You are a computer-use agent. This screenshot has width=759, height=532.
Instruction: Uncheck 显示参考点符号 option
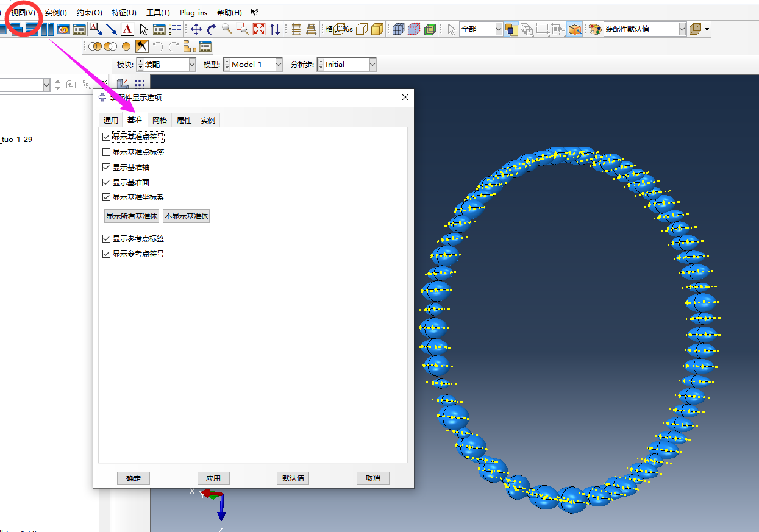[106, 254]
